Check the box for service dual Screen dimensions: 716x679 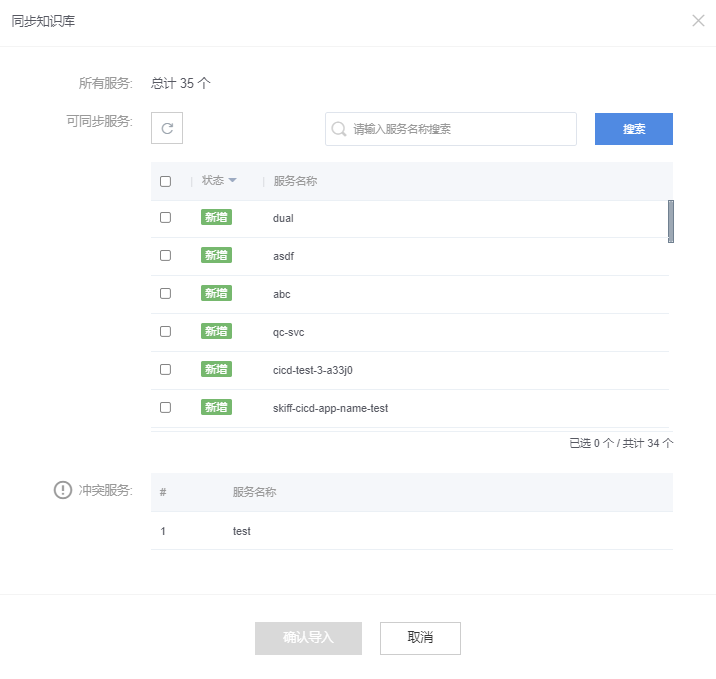point(165,217)
